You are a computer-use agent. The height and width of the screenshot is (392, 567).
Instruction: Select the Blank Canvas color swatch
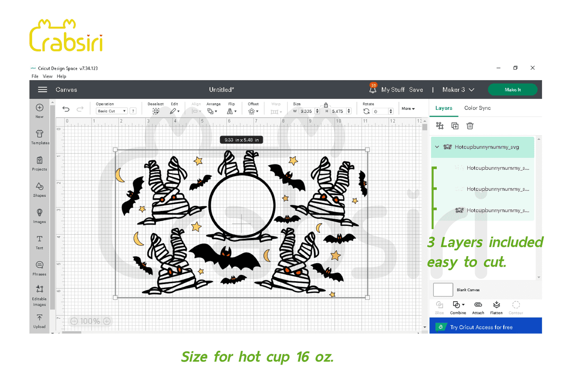point(443,290)
